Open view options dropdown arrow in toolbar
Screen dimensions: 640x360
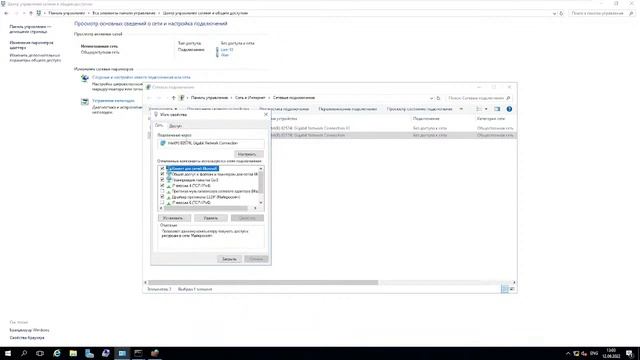486,109
